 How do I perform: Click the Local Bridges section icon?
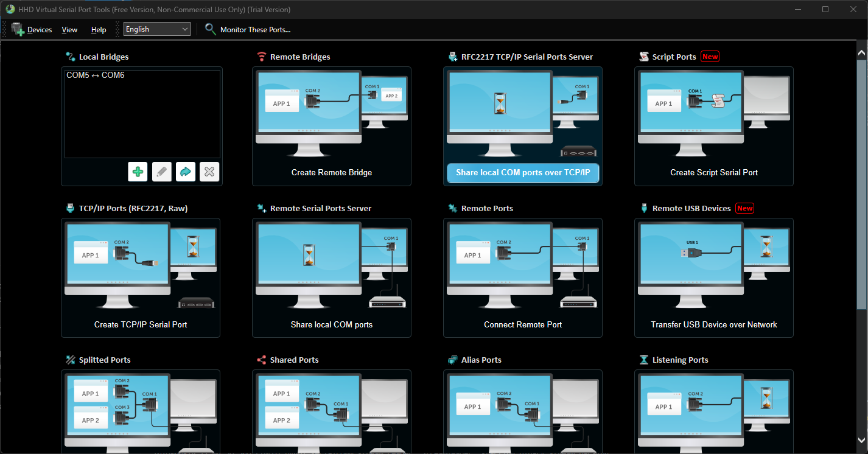click(x=70, y=57)
